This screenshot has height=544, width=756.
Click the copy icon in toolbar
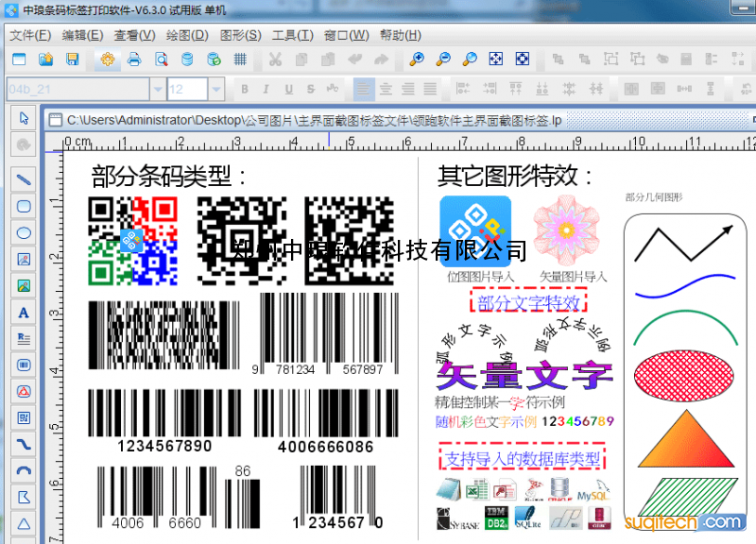tap(301, 59)
